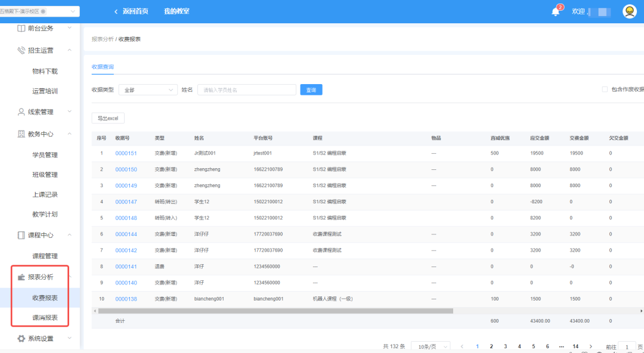This screenshot has width=644, height=353.
Task: Open 课消报表 in the sidebar
Action: (x=45, y=318)
